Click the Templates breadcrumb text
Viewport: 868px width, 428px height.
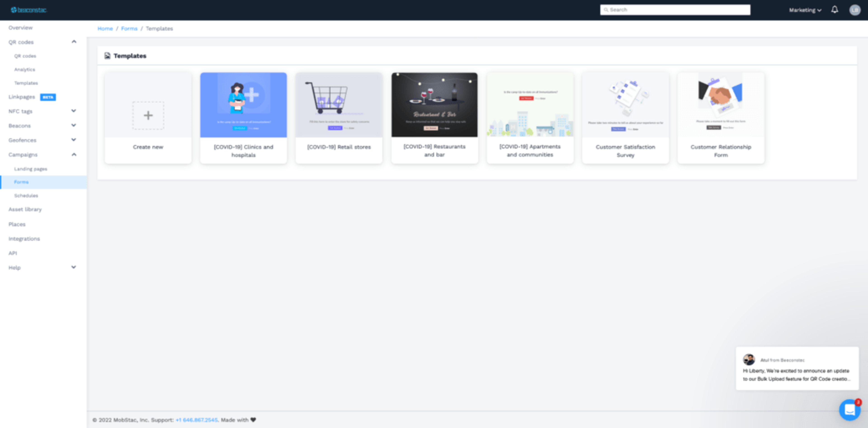[159, 29]
